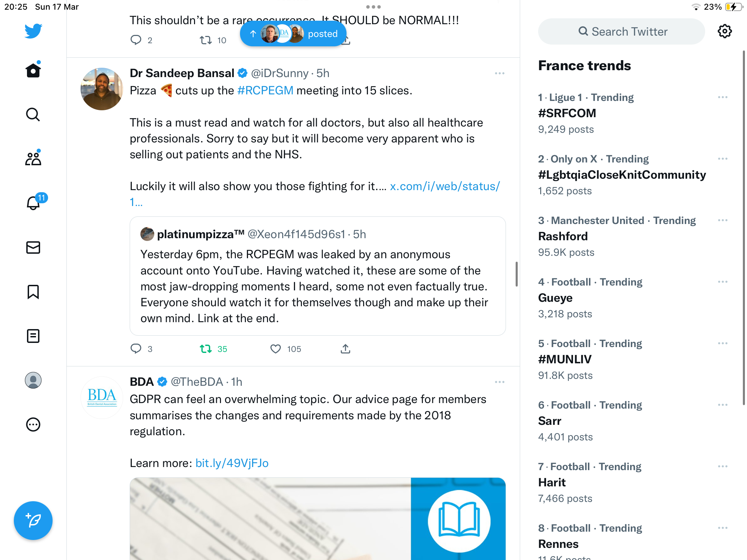Open Bookmarks icon in sidebar
Screen dimensions: 747x560
(33, 292)
